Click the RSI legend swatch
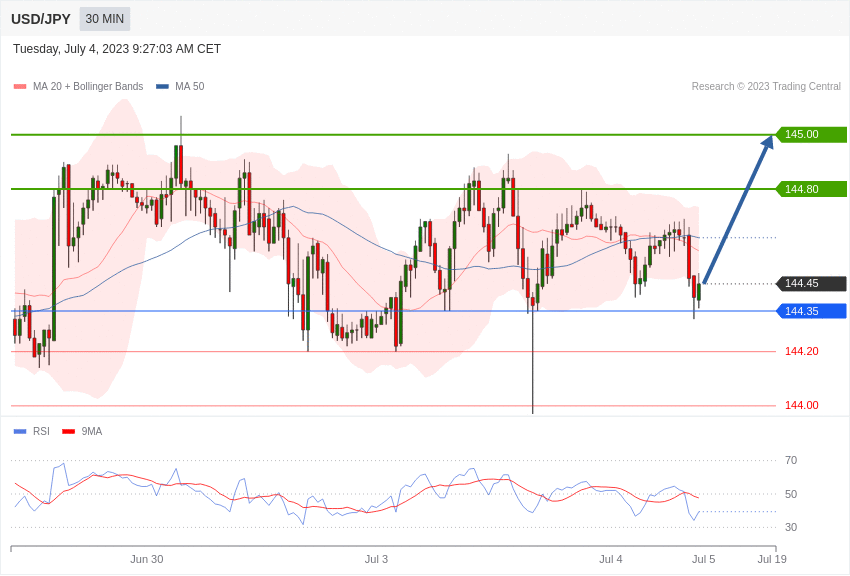The image size is (850, 576). 20,432
